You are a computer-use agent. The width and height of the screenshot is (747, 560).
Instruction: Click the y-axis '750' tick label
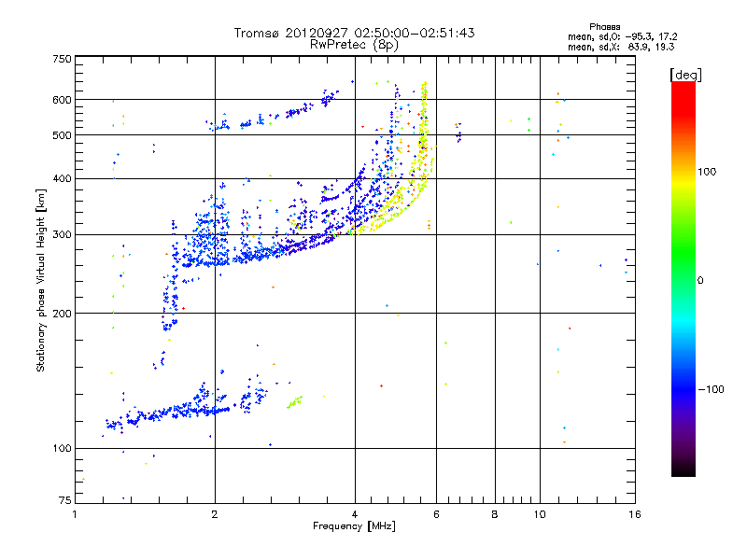click(x=62, y=59)
